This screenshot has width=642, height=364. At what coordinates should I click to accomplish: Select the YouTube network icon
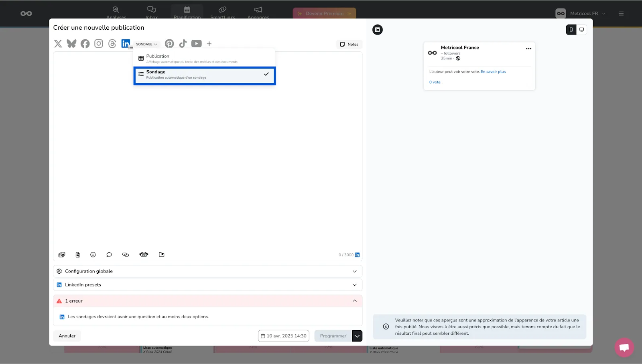196,44
